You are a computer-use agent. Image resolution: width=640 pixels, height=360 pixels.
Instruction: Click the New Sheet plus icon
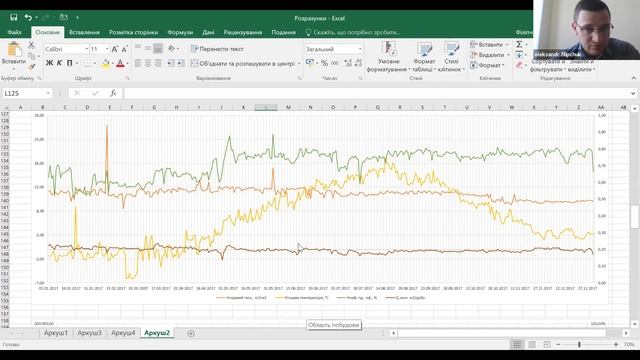pos(191,333)
